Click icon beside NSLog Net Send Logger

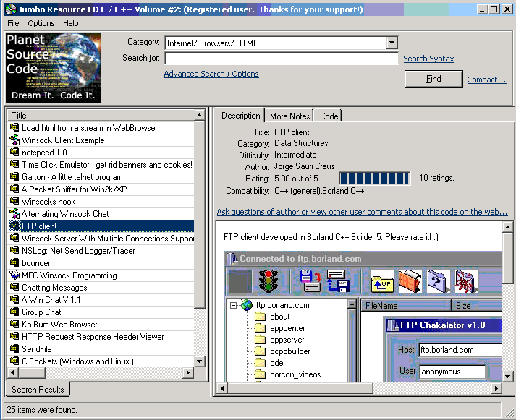[14, 250]
